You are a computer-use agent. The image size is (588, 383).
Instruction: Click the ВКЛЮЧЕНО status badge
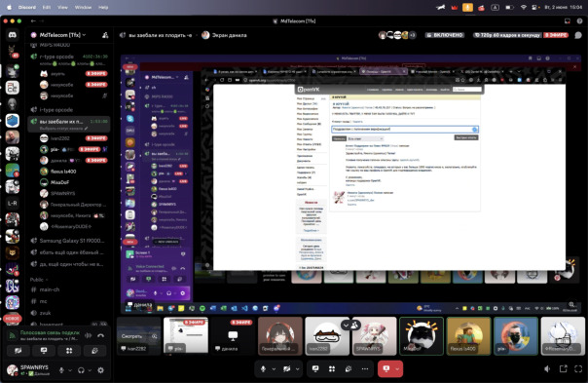(445, 35)
